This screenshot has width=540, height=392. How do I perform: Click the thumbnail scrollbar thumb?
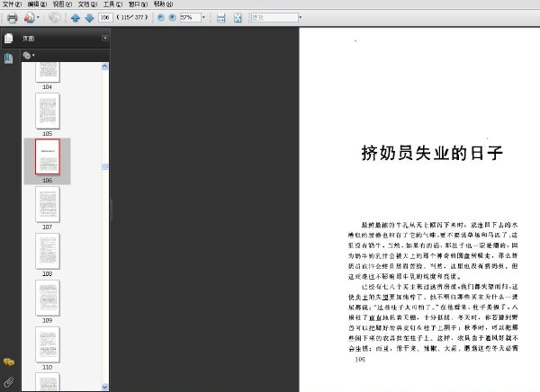click(105, 166)
